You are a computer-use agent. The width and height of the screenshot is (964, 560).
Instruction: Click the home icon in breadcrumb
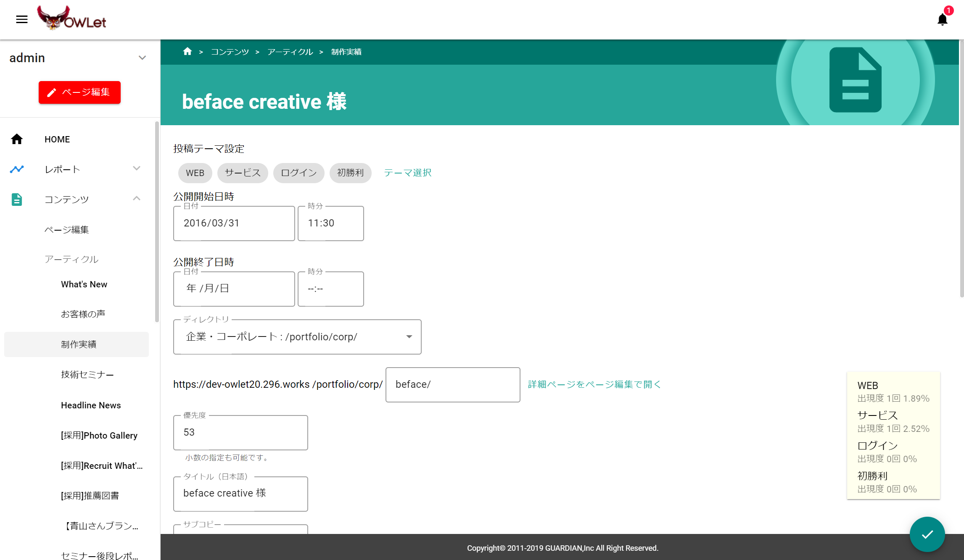(x=188, y=51)
